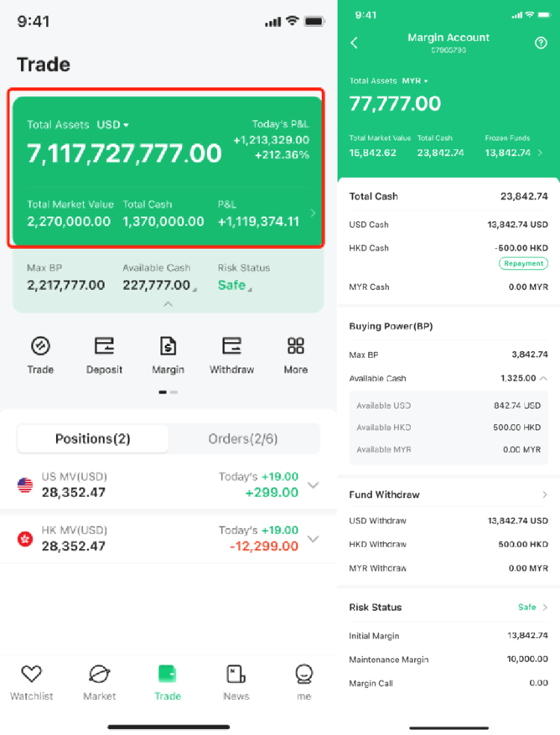560x735 pixels.
Task: Tap Total Cash 1,370,000.00 on Trade
Action: click(x=164, y=221)
